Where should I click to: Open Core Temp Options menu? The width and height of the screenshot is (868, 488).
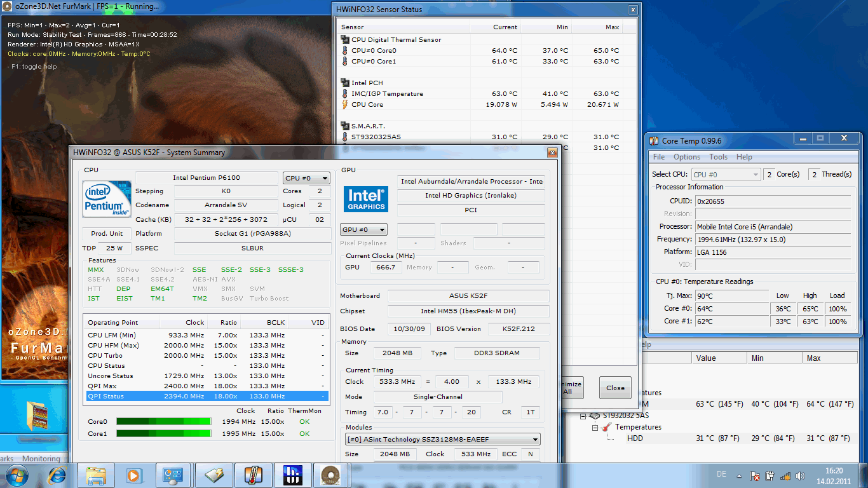pos(687,157)
